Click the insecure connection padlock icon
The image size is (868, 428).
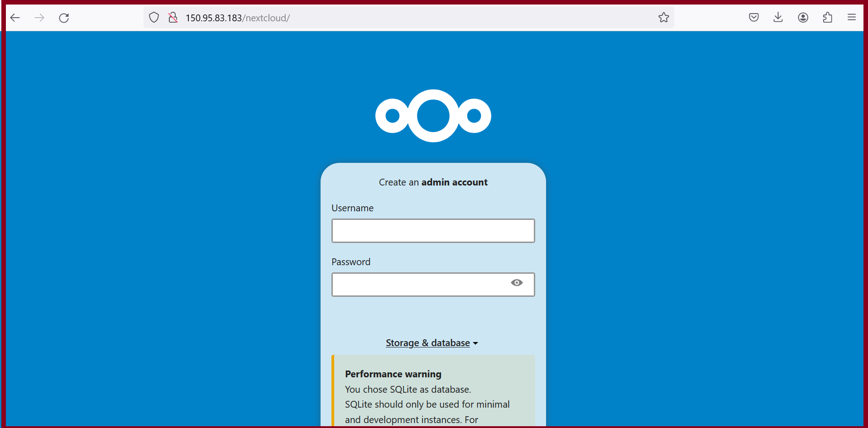coord(173,18)
